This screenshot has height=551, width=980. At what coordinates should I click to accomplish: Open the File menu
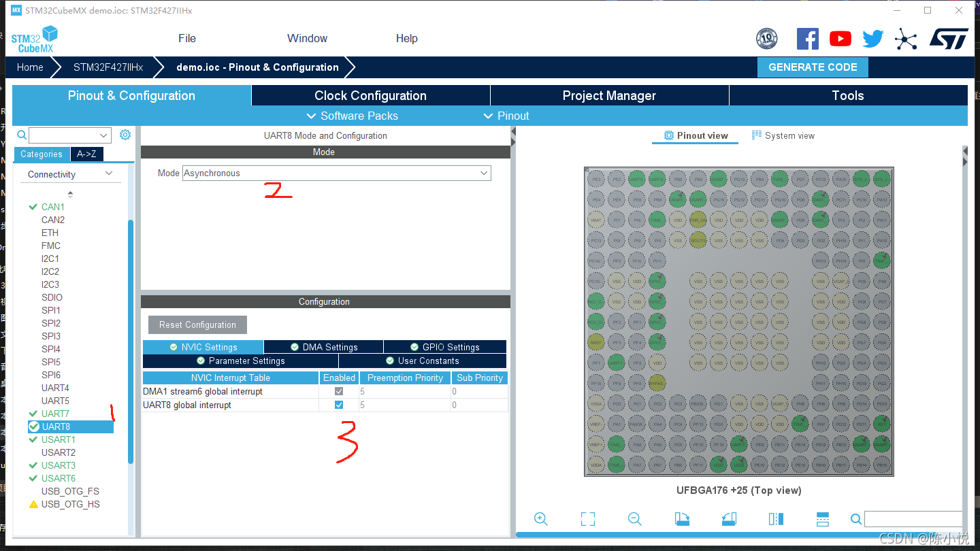(x=187, y=38)
